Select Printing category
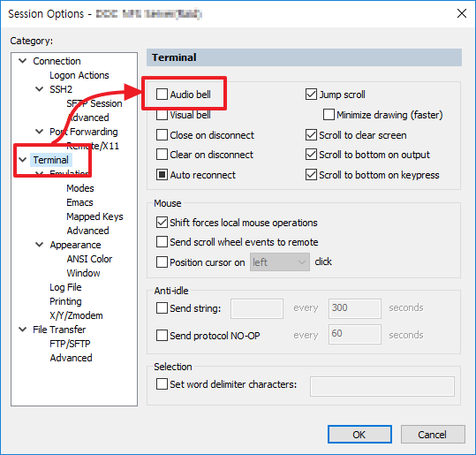This screenshot has width=476, height=455. [65, 301]
